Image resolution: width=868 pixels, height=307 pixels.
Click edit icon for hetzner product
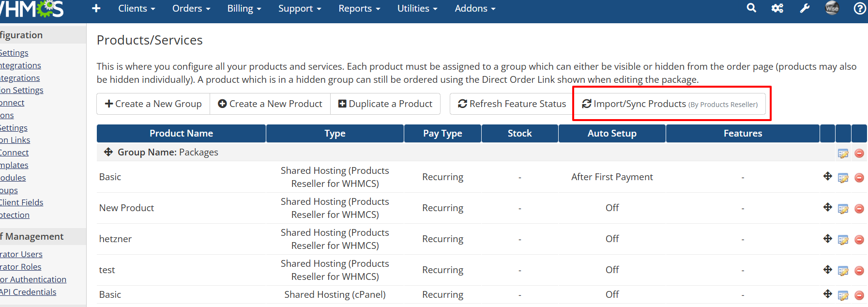click(843, 240)
